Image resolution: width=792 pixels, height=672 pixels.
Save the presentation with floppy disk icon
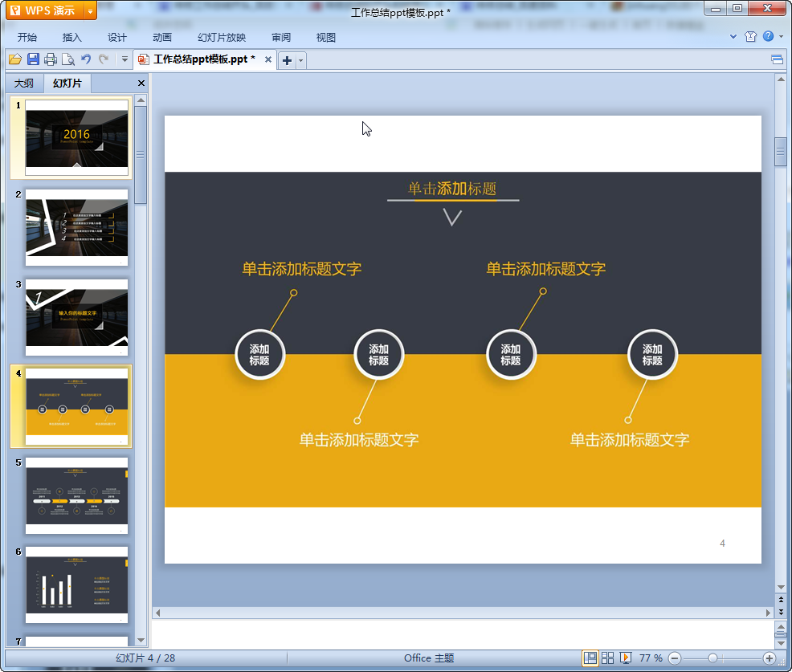point(34,59)
